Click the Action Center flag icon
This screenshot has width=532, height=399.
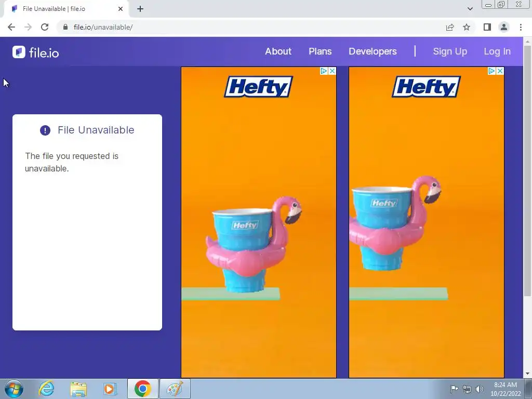(454, 389)
